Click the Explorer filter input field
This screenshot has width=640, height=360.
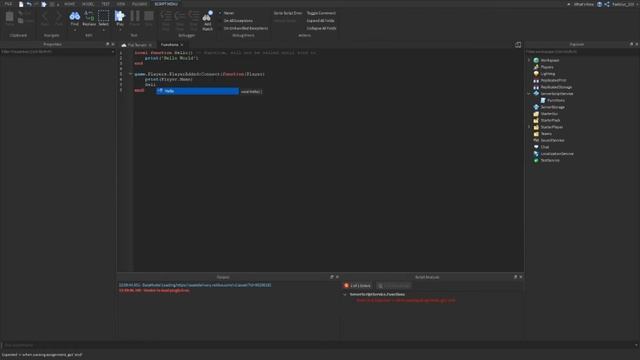(x=582, y=52)
